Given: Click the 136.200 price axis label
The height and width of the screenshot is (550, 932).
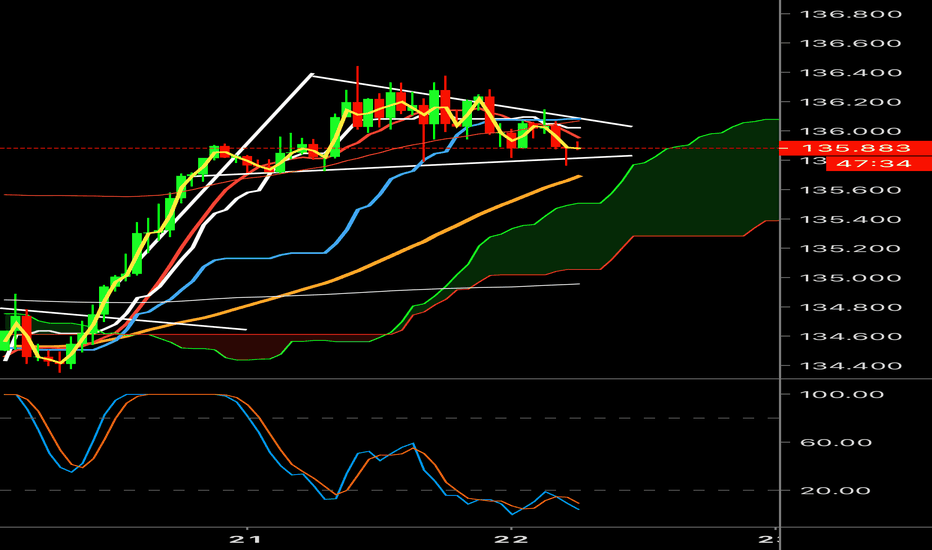Looking at the screenshot, I should (851, 102).
